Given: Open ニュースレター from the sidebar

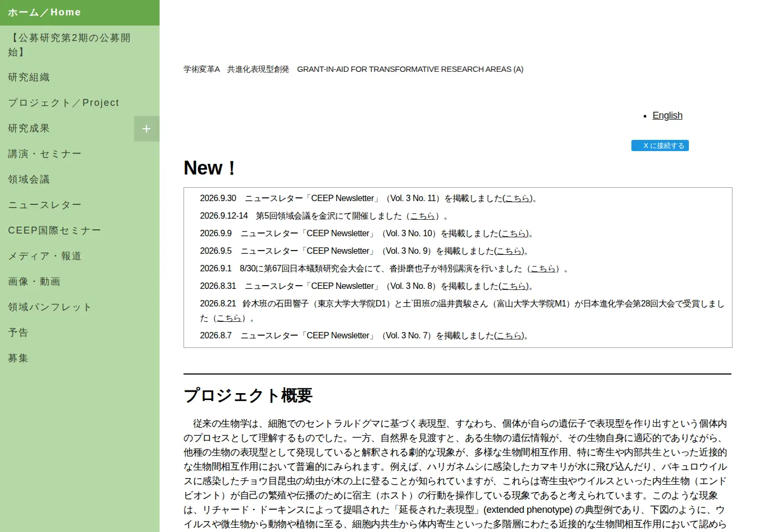Looking at the screenshot, I should [80, 205].
